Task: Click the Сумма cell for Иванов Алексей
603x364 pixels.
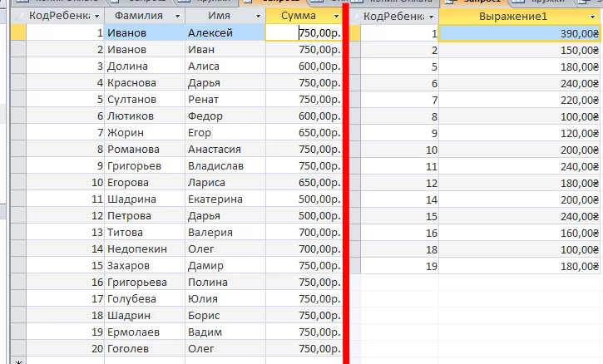Action: (x=304, y=32)
